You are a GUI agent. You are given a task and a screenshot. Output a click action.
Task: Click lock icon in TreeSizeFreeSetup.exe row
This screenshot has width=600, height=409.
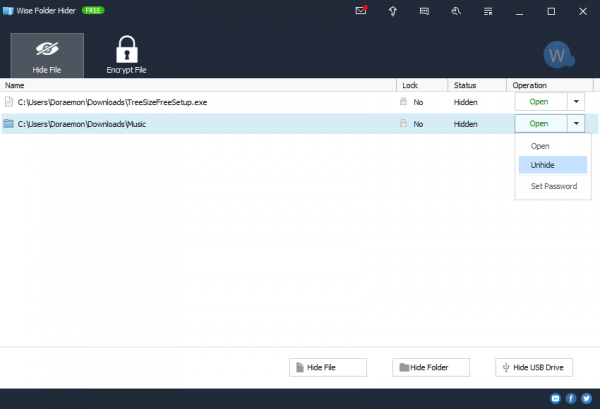click(403, 101)
